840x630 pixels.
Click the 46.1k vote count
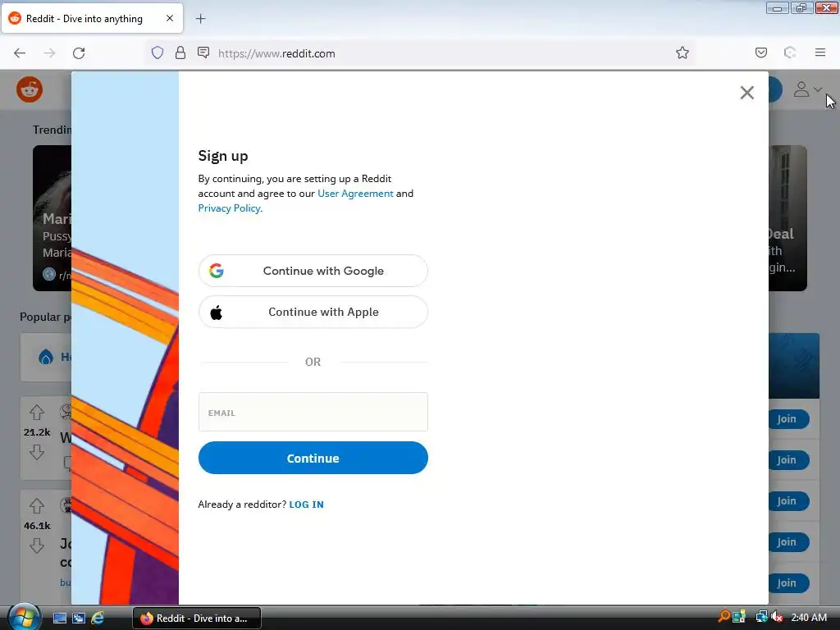click(x=37, y=526)
